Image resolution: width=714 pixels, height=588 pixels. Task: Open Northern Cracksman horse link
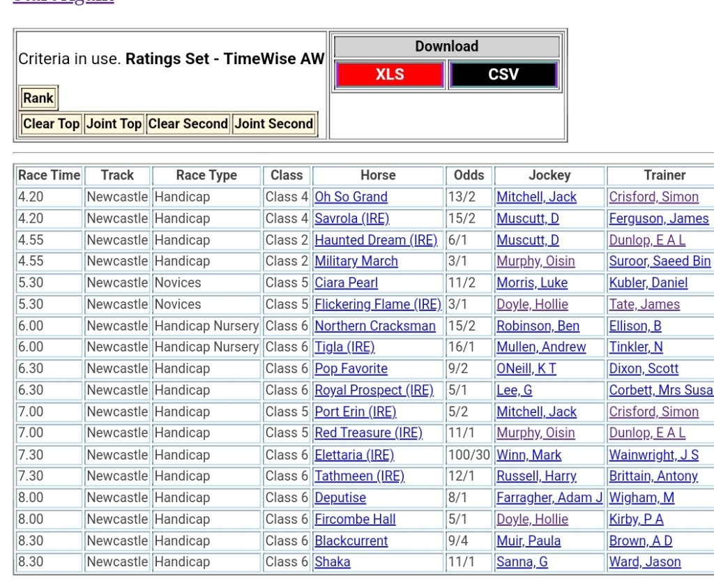click(375, 326)
